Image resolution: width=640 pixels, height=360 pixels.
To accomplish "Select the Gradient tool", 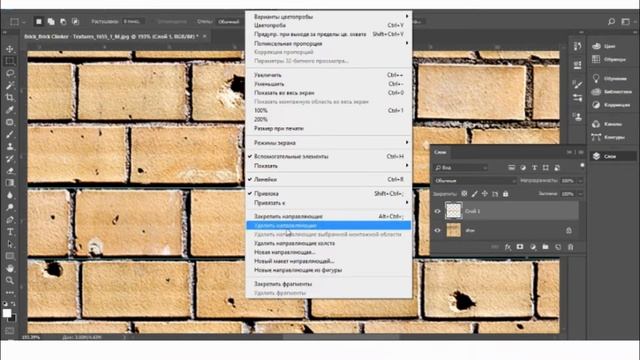I will pos(10,183).
